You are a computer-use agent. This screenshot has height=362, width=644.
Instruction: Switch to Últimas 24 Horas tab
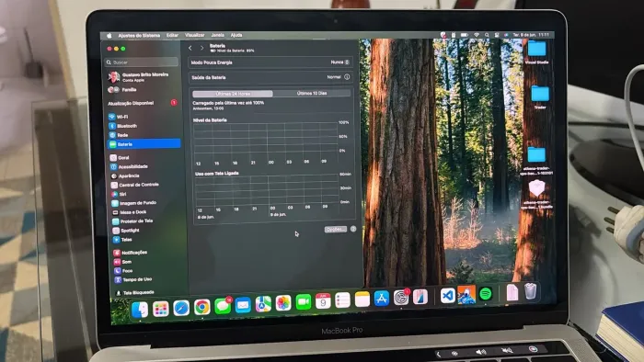tap(233, 94)
